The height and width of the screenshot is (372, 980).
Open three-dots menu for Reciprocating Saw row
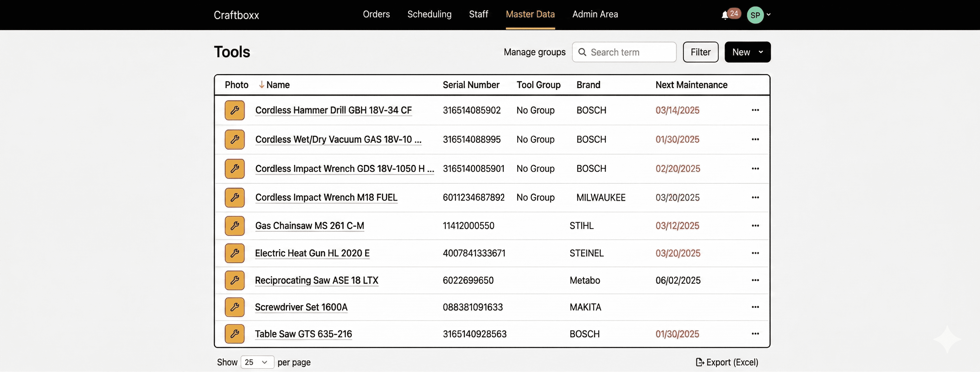coord(755,280)
